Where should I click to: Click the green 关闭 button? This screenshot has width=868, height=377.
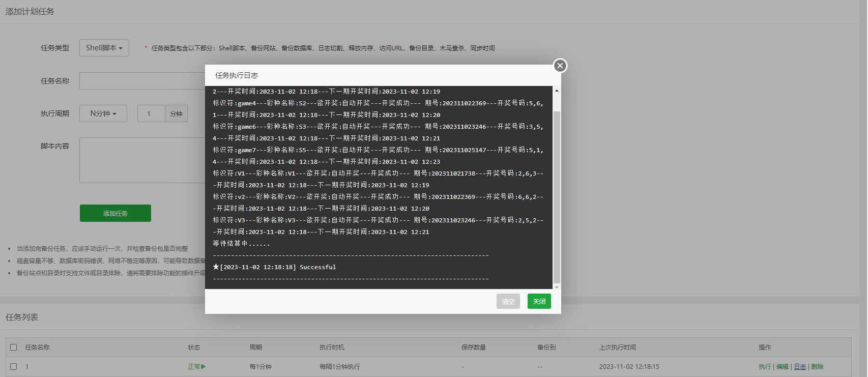click(539, 301)
